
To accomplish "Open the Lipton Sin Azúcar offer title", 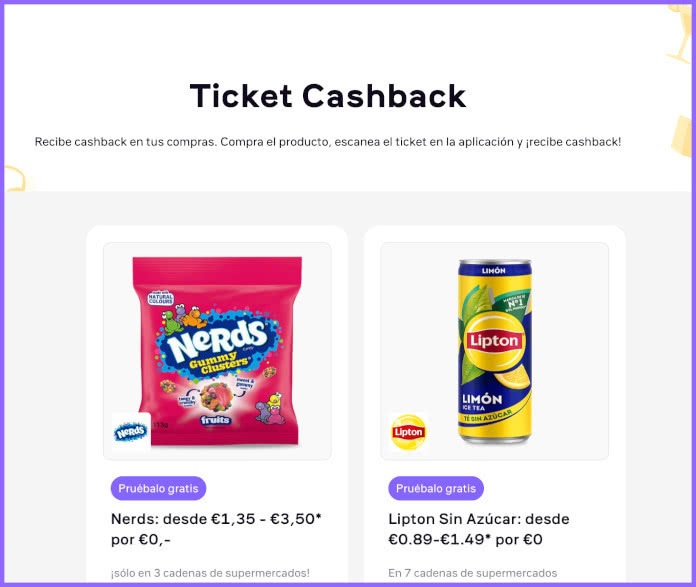I will point(479,529).
